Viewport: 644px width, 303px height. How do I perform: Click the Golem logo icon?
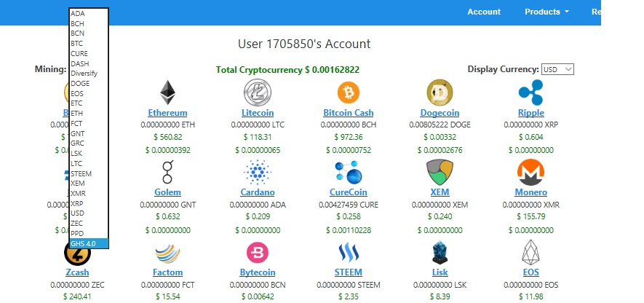tap(167, 172)
